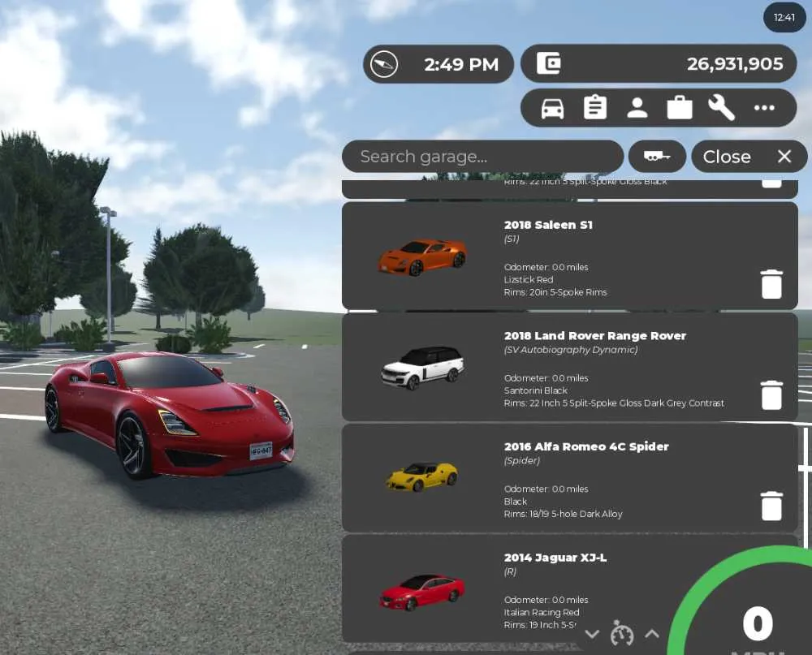
Task: Click the wallet money icon
Action: (548, 63)
